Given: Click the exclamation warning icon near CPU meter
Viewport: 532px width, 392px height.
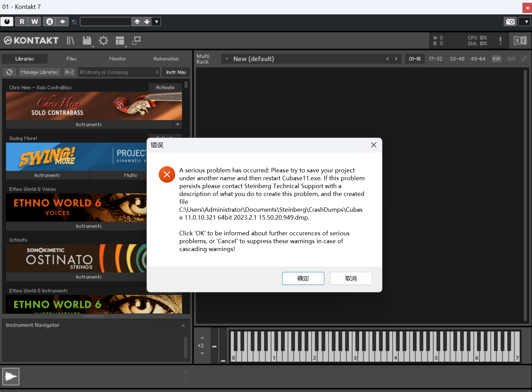Looking at the screenshot, I should coord(500,40).
